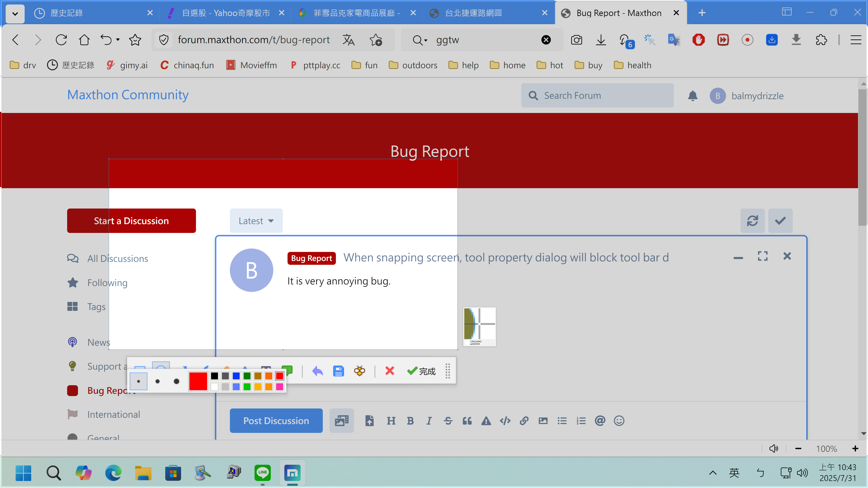The image size is (868, 488).
Task: Open All Discussions in sidebar
Action: (x=108, y=258)
